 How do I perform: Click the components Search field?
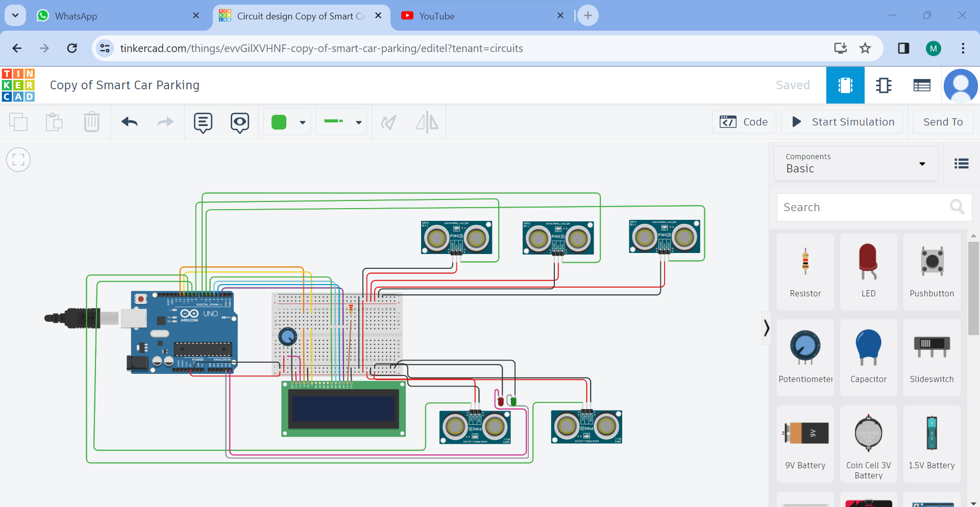[x=863, y=207]
